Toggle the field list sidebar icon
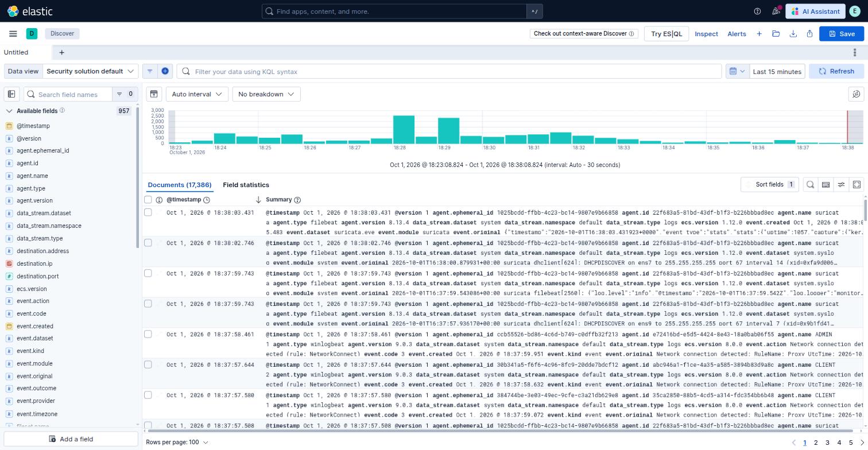 pos(11,94)
